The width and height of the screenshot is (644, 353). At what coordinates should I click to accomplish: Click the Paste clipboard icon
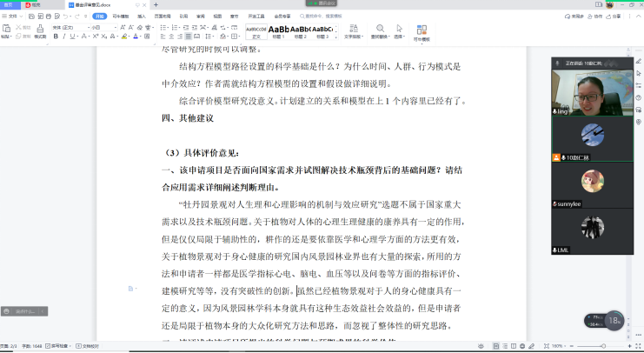[7, 30]
